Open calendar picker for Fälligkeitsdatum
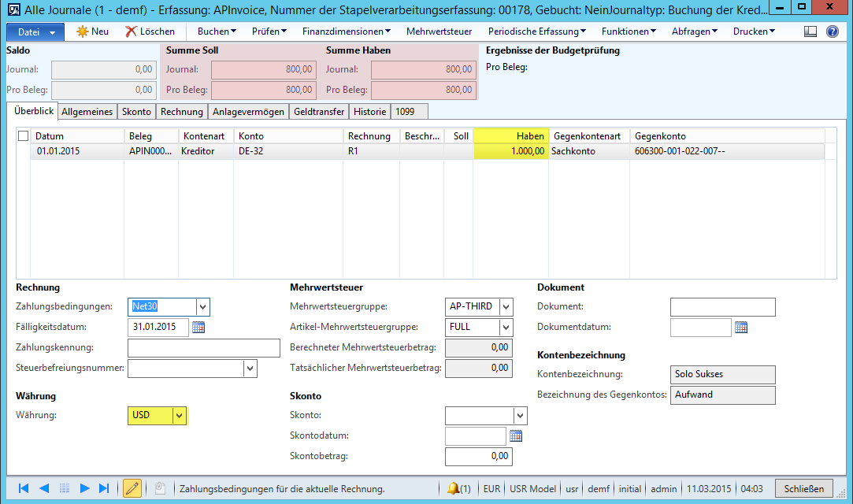The image size is (853, 504). (198, 327)
